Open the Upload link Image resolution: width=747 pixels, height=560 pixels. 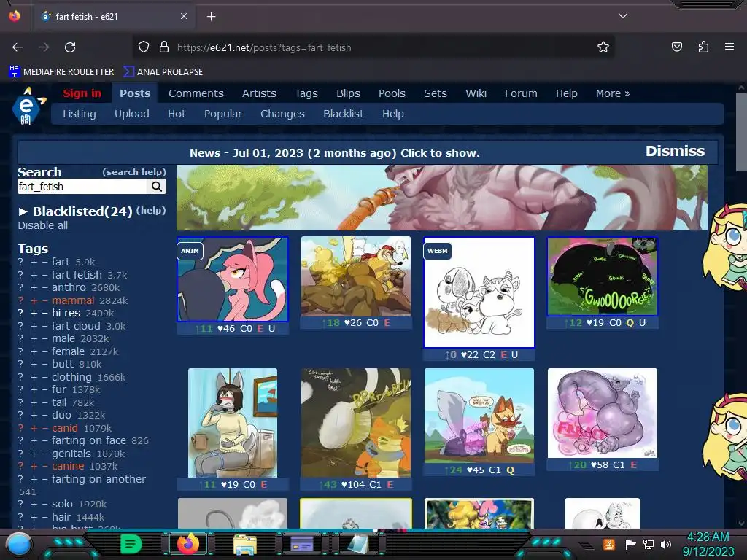coord(131,114)
